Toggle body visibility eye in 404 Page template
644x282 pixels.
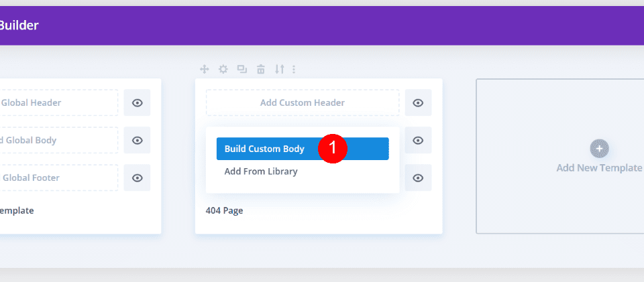pos(418,140)
